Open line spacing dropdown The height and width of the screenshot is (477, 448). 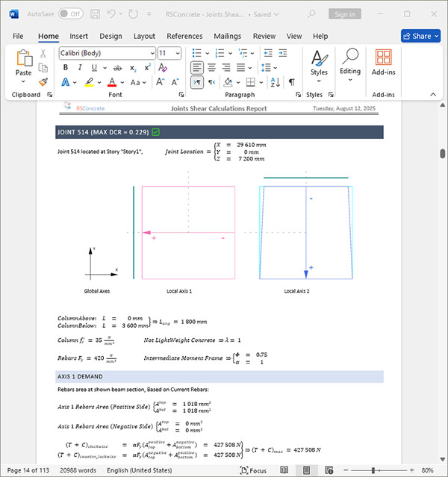pyautogui.click(x=276, y=67)
